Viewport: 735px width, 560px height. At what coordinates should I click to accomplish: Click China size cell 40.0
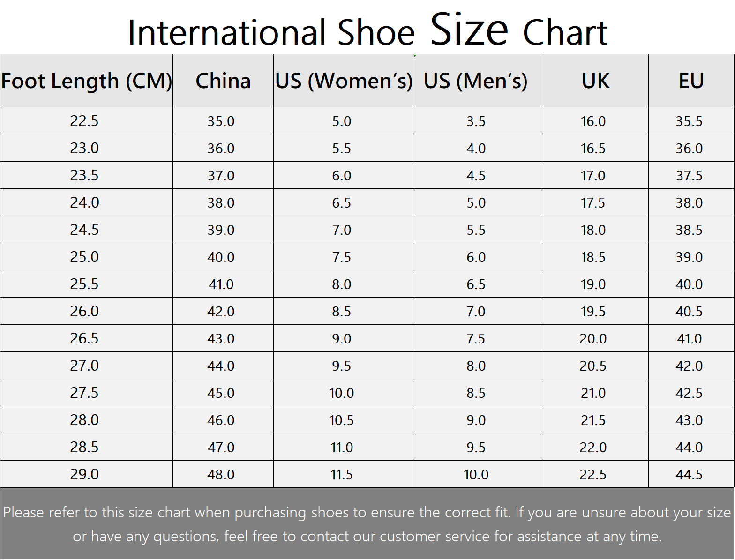[x=223, y=257]
